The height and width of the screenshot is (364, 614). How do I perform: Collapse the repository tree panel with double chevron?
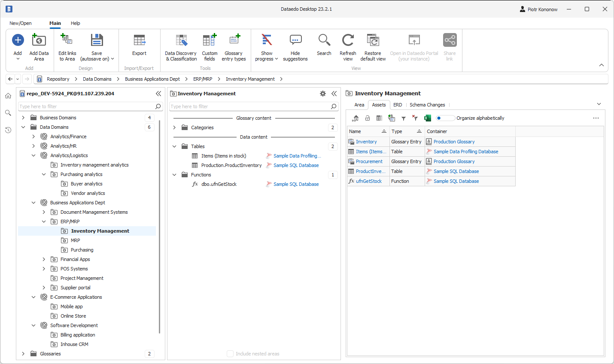158,94
